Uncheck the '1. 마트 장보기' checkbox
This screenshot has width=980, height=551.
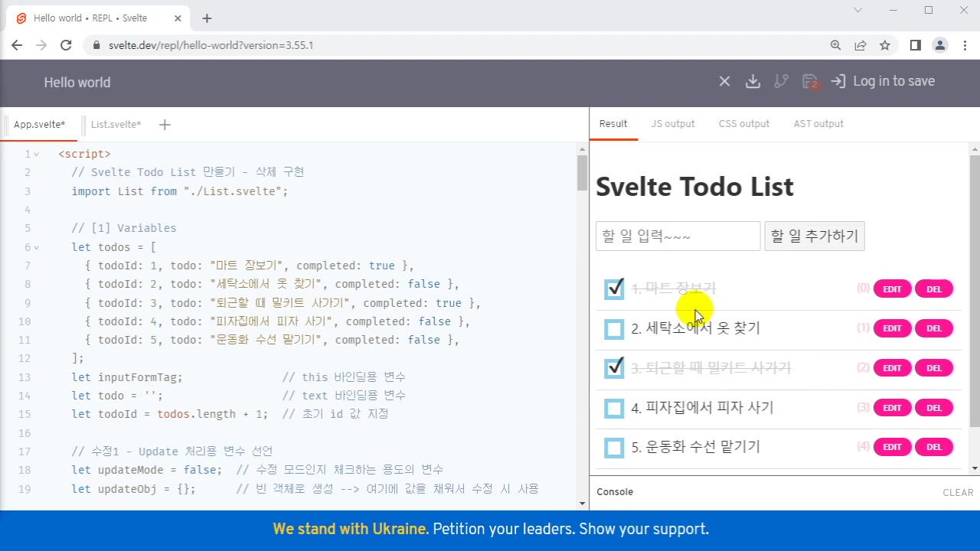[x=614, y=289]
